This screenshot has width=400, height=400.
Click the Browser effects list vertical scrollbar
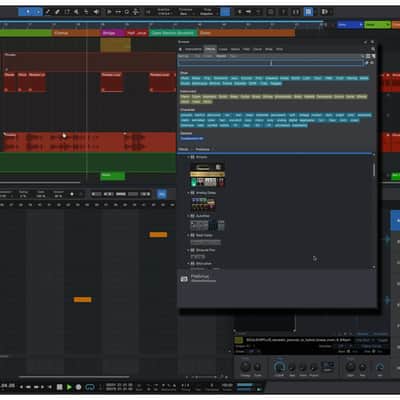374,170
